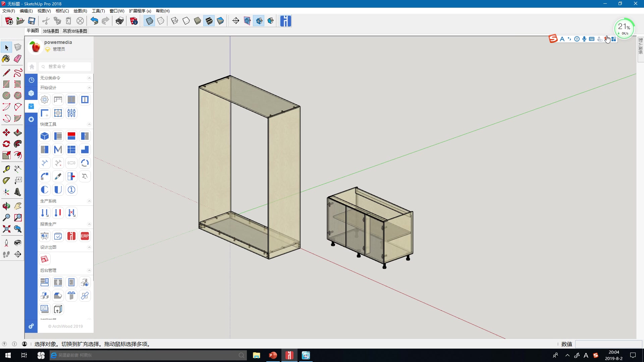
Task: Toggle Display Section Planes button
Action: pos(247,21)
